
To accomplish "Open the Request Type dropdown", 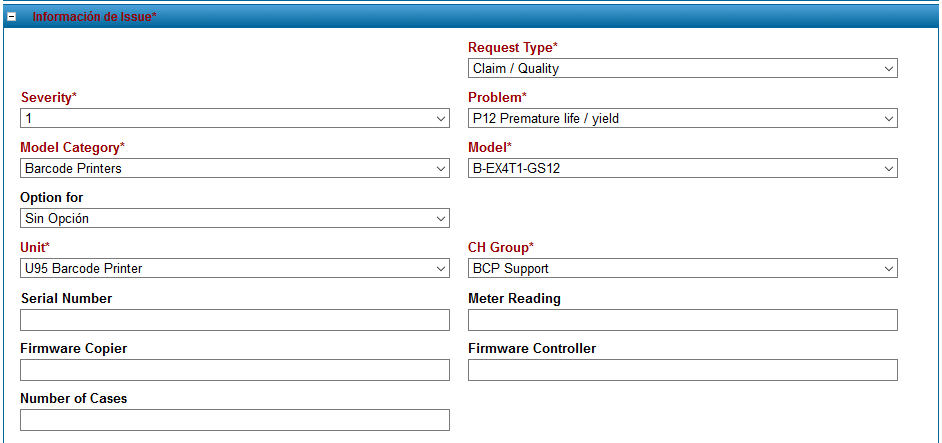I will [682, 69].
